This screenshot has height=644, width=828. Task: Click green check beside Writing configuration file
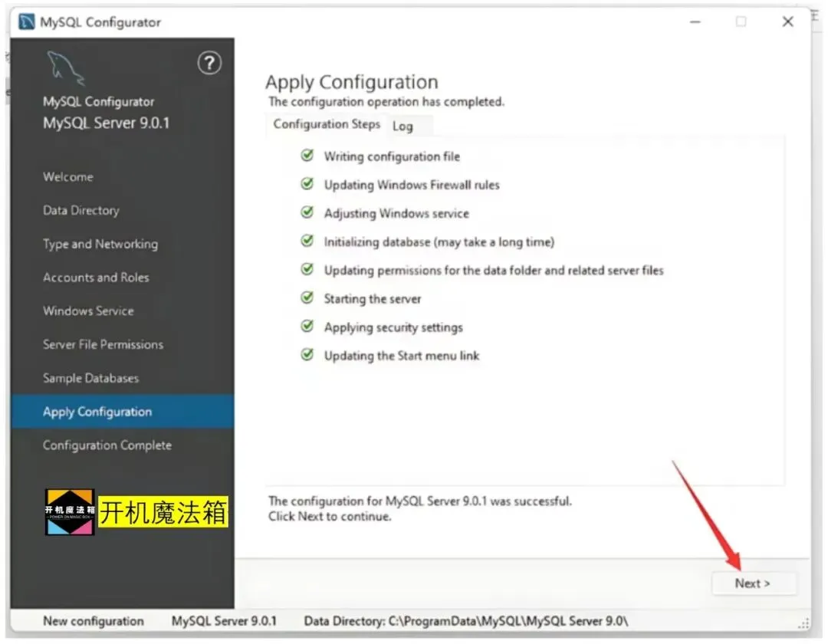pyautogui.click(x=307, y=155)
